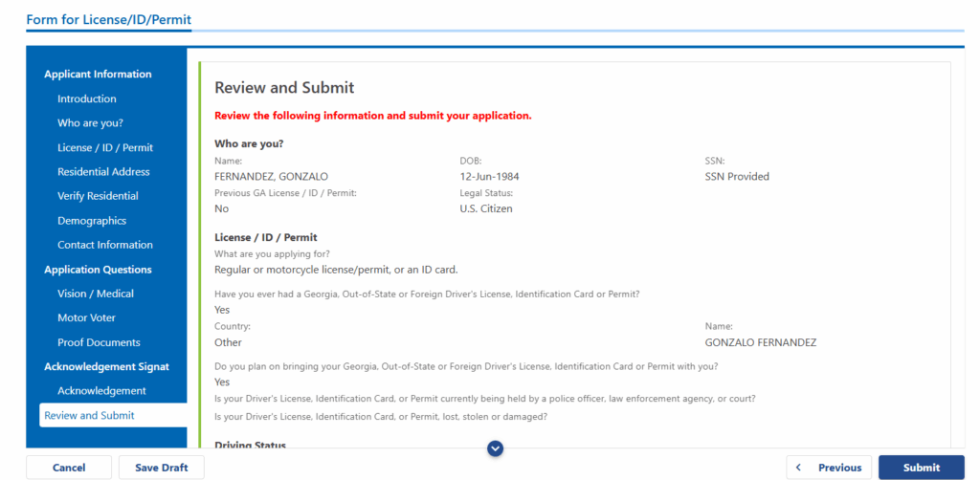The height and width of the screenshot is (480, 980).
Task: Select Review and Submit sidebar item
Action: coord(90,415)
